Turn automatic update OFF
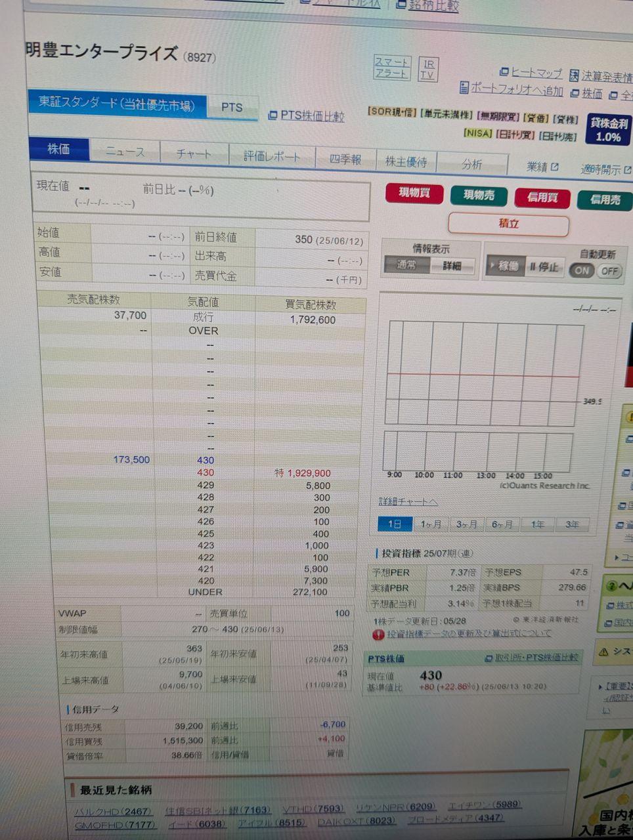The height and width of the screenshot is (840, 633). (609, 271)
